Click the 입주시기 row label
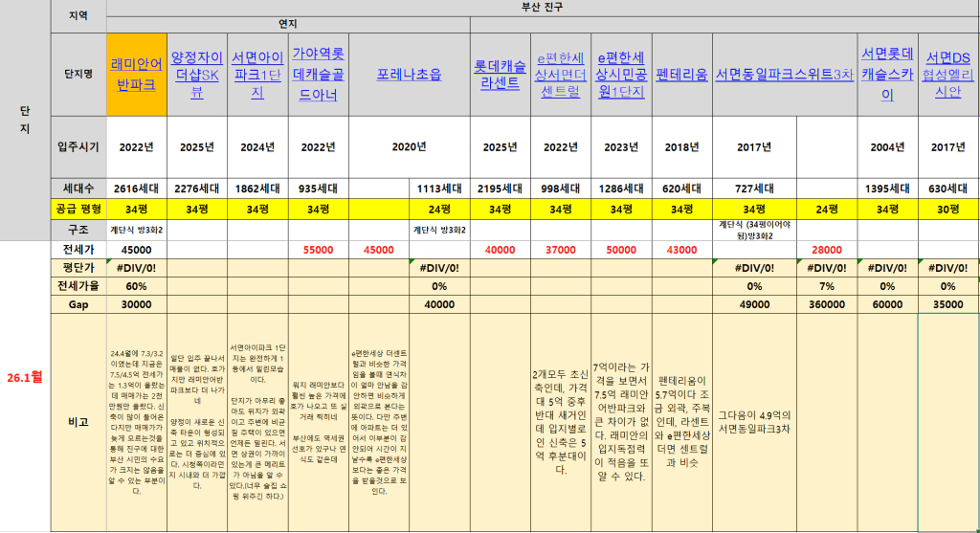Image resolution: width=980 pixels, height=533 pixels. coord(78,147)
